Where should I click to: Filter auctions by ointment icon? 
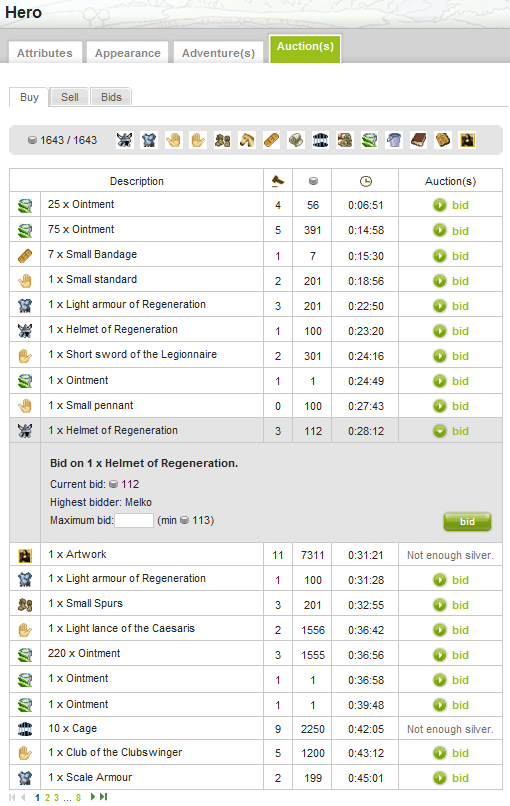point(369,140)
